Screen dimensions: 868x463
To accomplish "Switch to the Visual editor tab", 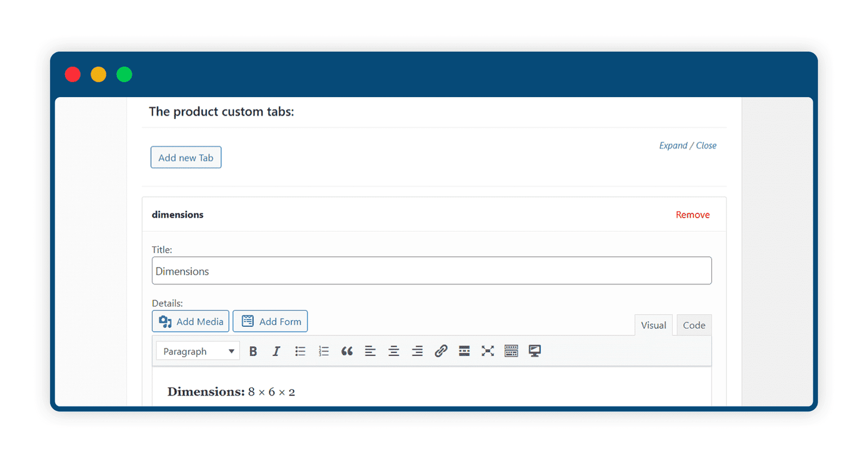I will [x=653, y=325].
